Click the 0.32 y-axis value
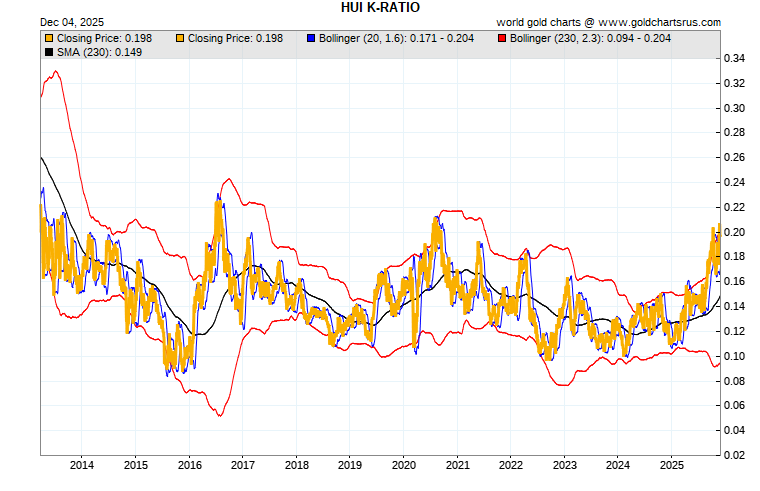Screen dimensions: 760x491 click(x=734, y=83)
